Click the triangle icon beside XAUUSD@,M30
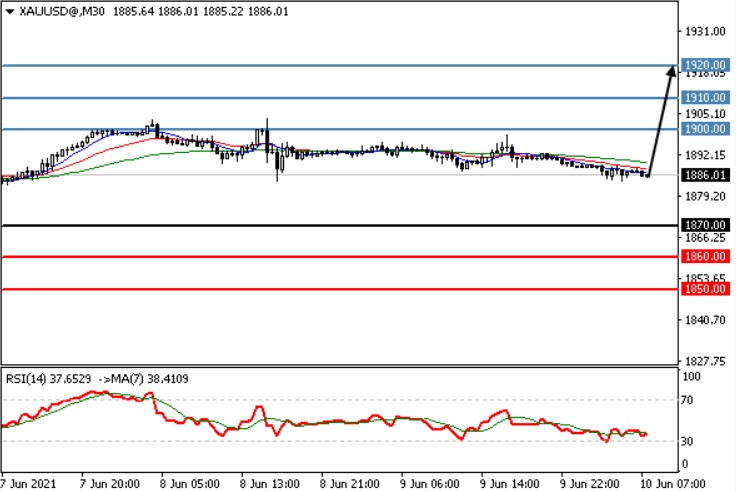The width and height of the screenshot is (736, 492). point(9,10)
